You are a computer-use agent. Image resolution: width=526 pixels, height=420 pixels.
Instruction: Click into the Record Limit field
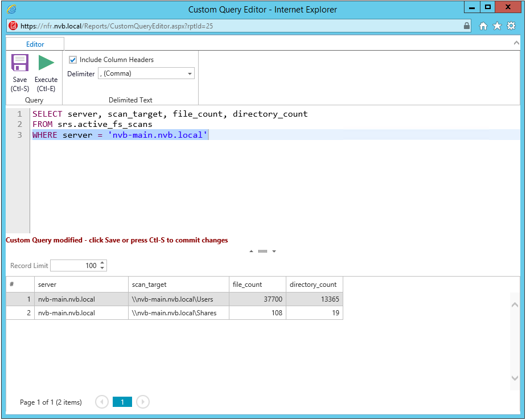(x=74, y=266)
